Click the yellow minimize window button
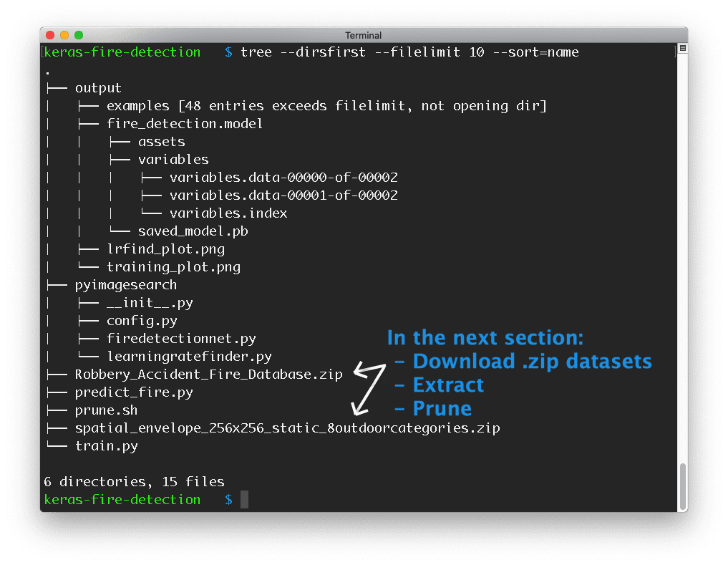Image resolution: width=728 pixels, height=565 pixels. [x=64, y=35]
